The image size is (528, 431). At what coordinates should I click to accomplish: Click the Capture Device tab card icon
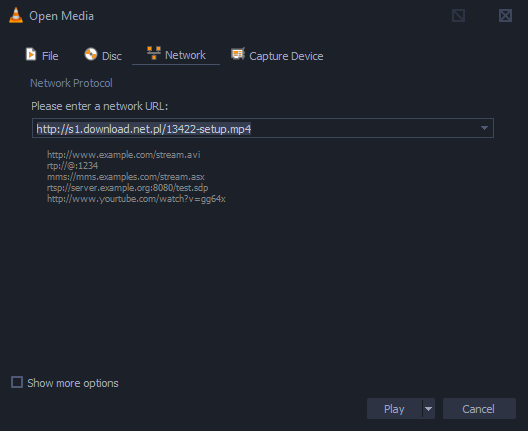coord(238,54)
